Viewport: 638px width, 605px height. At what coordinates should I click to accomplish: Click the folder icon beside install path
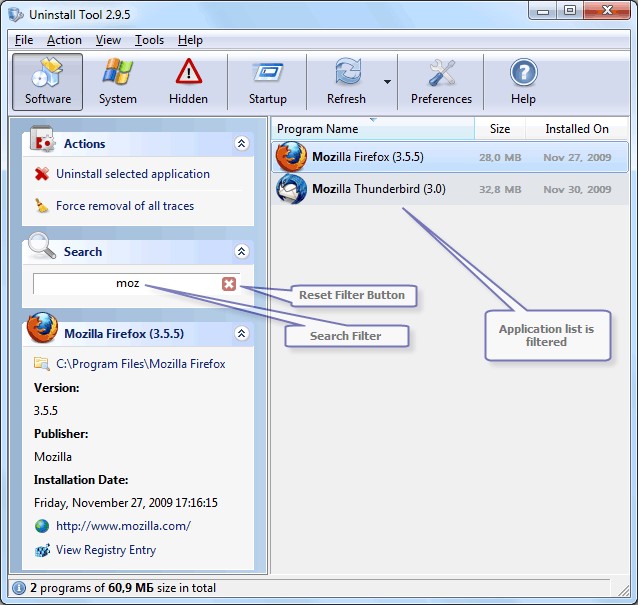[42, 363]
